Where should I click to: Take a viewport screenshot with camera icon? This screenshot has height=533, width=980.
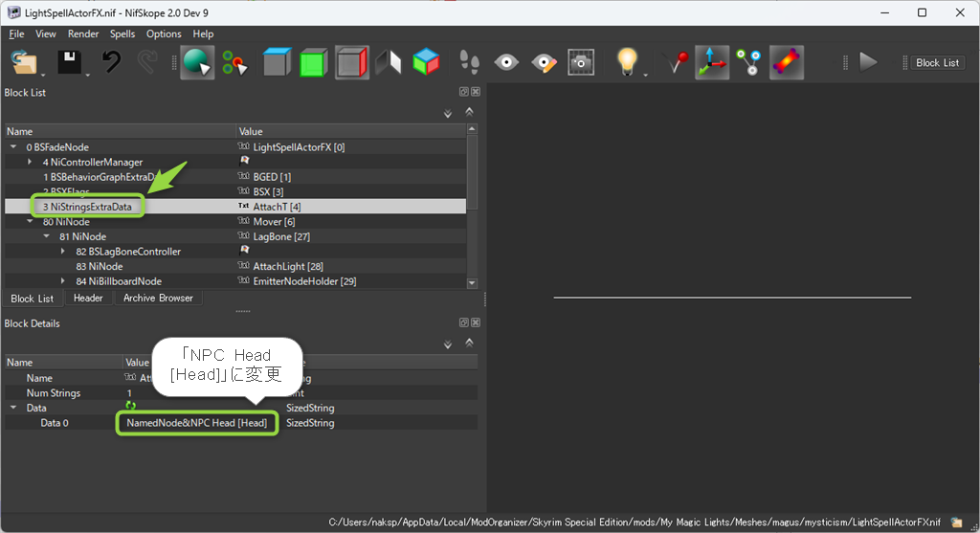(581, 62)
